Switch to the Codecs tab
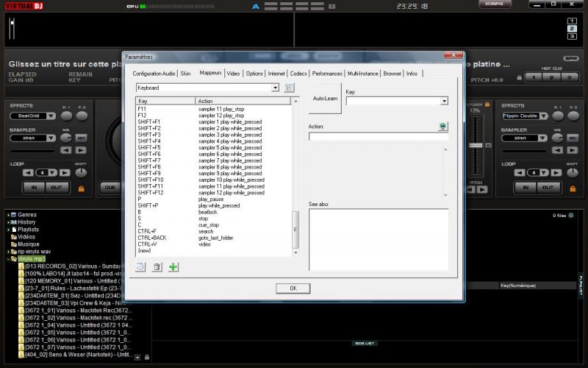This screenshot has height=368, width=588. click(x=298, y=74)
